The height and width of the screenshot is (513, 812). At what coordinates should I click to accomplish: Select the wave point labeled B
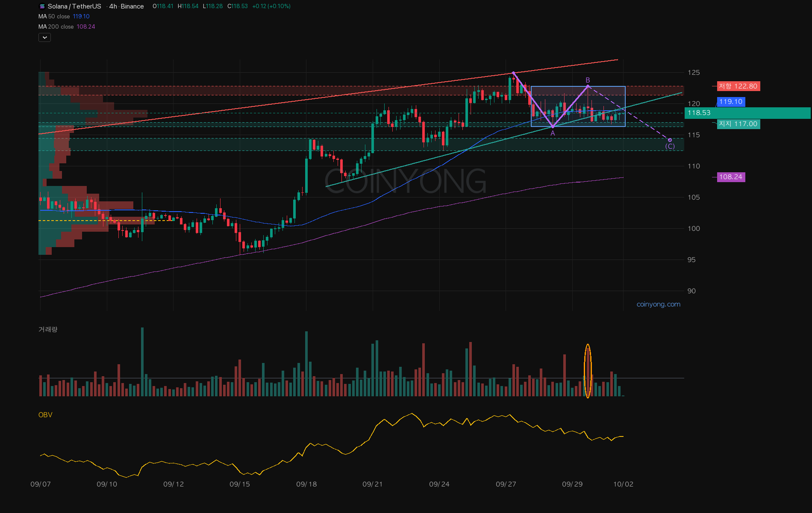tap(588, 80)
